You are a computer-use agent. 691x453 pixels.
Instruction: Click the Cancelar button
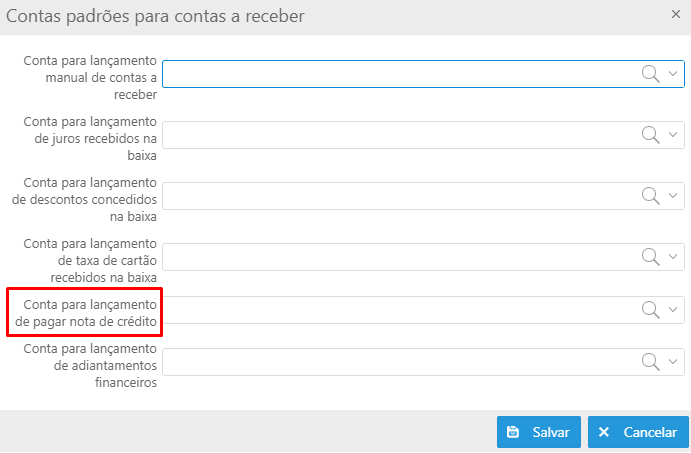point(638,432)
